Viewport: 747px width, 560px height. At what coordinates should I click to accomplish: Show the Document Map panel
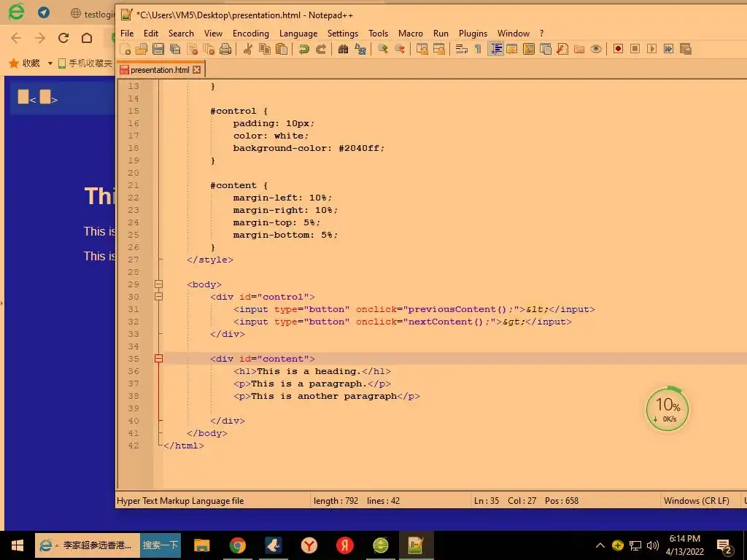[529, 49]
